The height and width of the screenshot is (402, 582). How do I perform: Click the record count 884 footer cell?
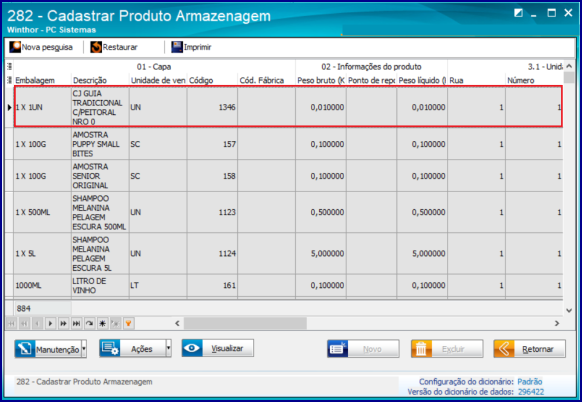(x=43, y=308)
